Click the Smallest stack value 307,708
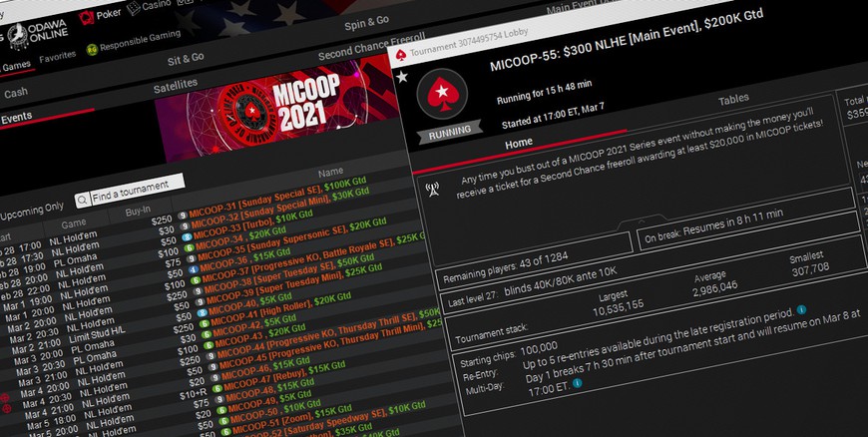868x437 pixels. click(x=810, y=268)
